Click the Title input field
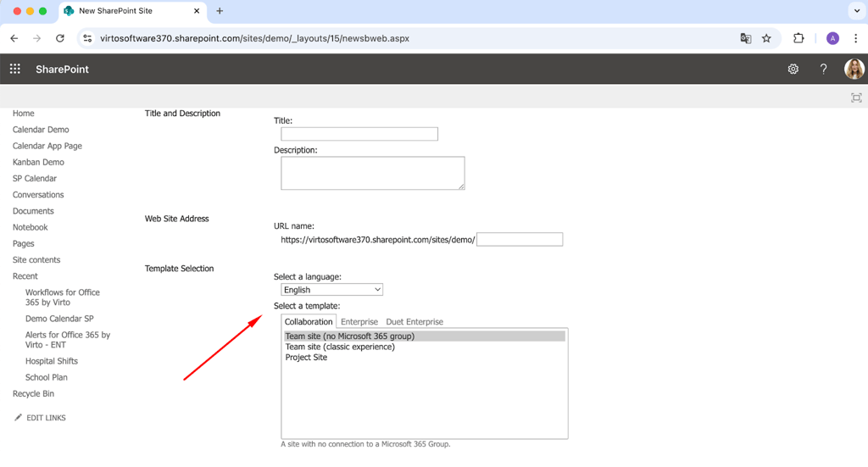This screenshot has width=868, height=467. click(359, 134)
